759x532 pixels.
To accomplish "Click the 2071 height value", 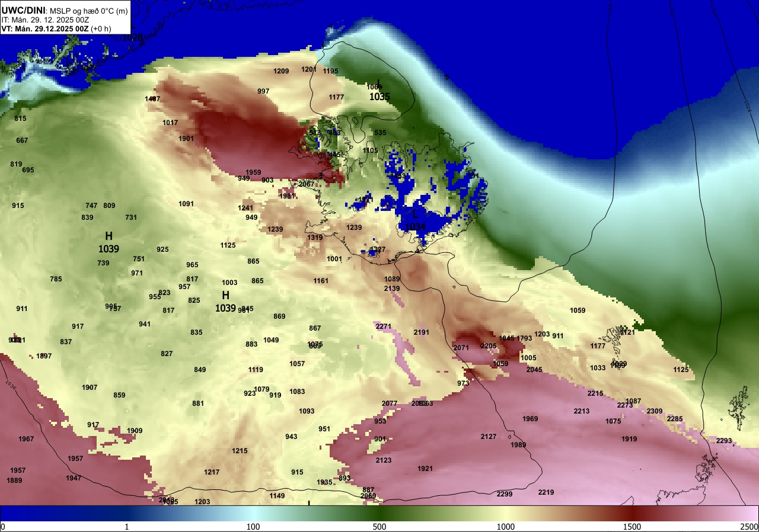I will [x=461, y=348].
